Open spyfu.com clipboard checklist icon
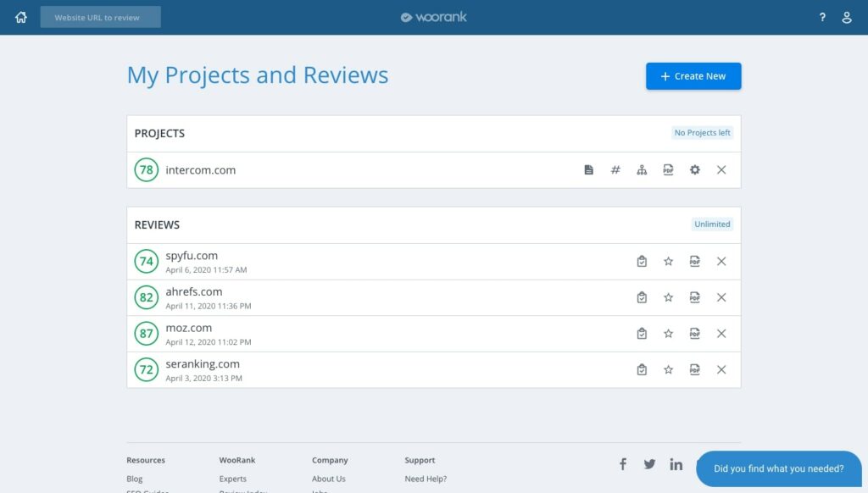The image size is (868, 493). coord(643,261)
